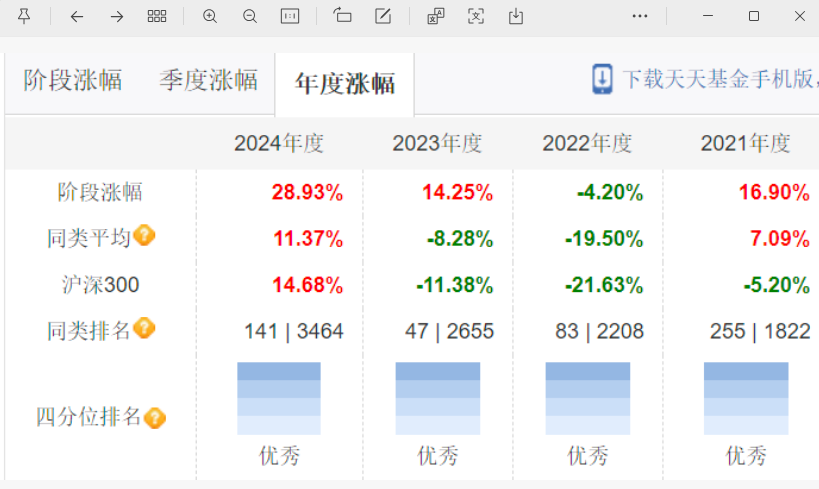Click the -8.28% value

pos(460,239)
